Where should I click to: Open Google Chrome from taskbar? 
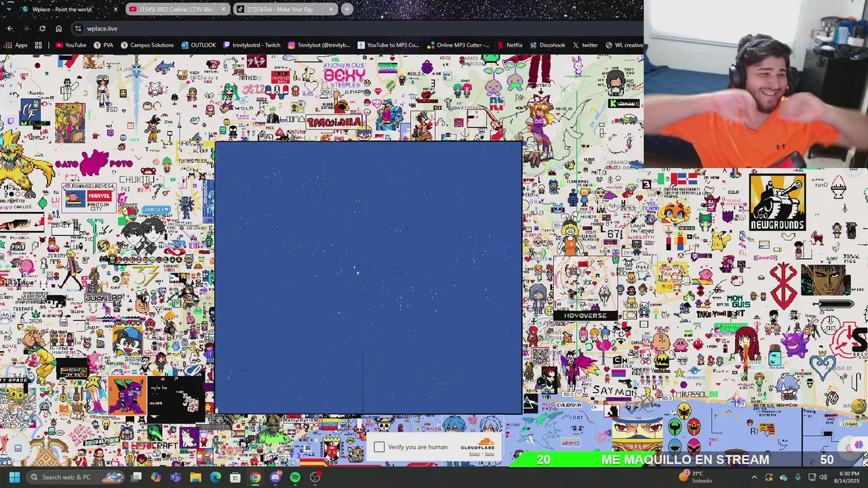coord(255,477)
